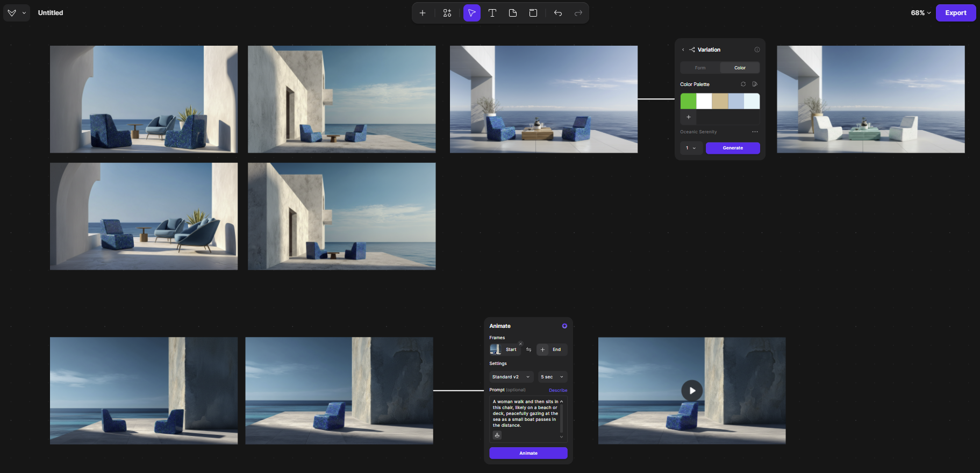Open the 68% zoom level dropdown

tap(920, 13)
